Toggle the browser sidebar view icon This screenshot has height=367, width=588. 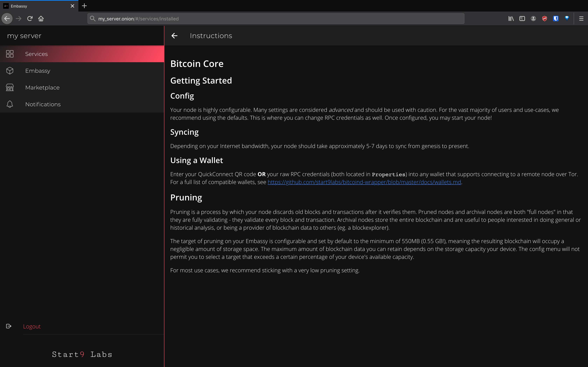click(522, 19)
